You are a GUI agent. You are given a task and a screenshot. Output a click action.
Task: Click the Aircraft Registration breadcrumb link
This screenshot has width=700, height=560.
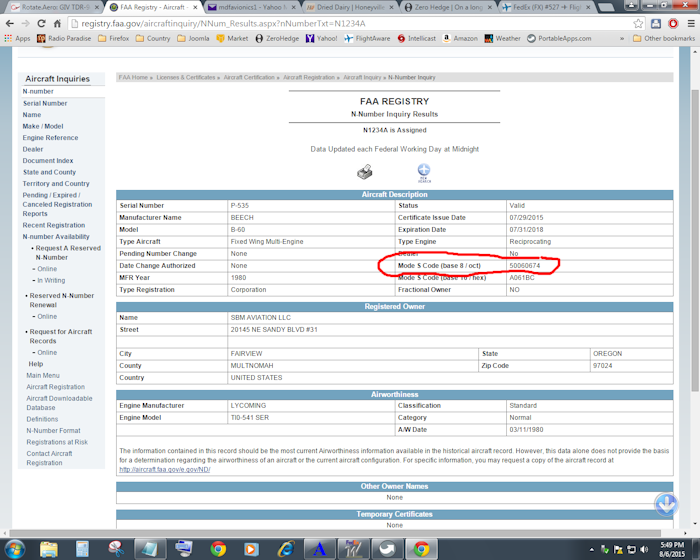click(x=310, y=77)
